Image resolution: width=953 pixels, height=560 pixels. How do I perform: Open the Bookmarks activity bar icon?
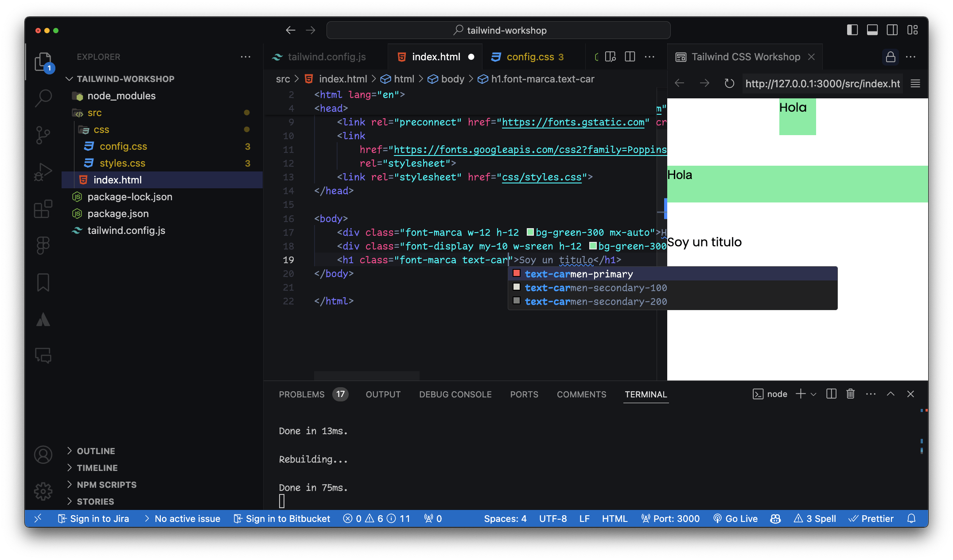pyautogui.click(x=43, y=282)
